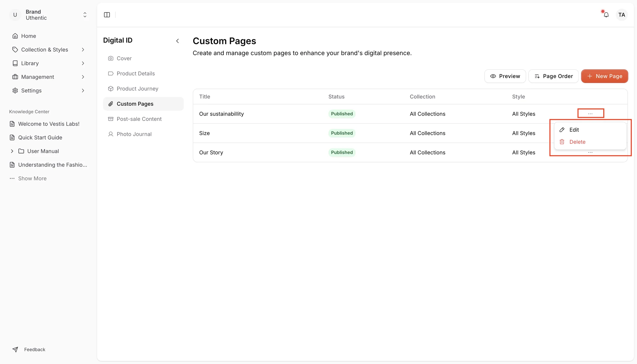Click the Product Journey box icon

tap(111, 89)
